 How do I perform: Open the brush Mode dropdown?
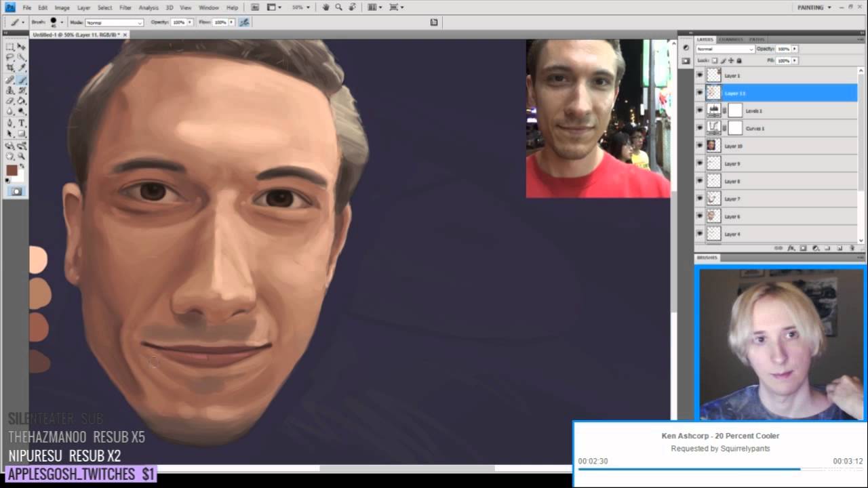pyautogui.click(x=114, y=22)
